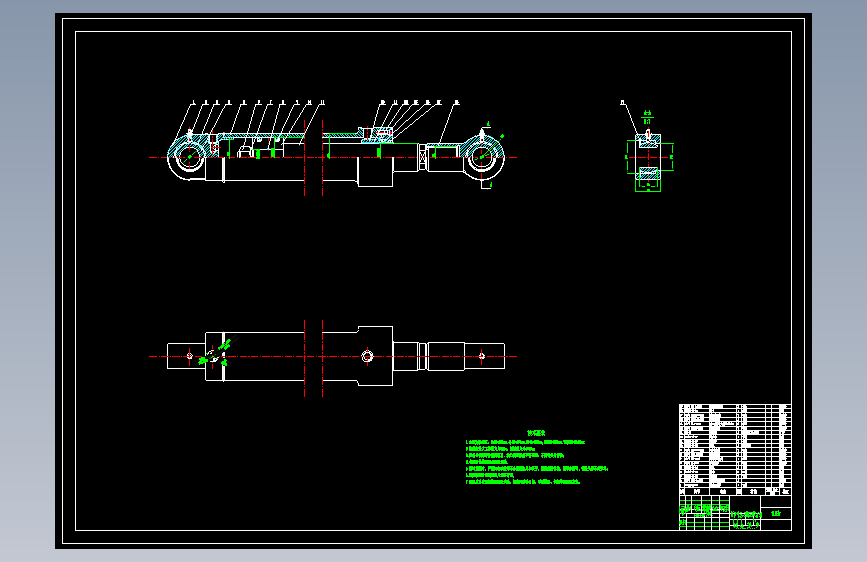The width and height of the screenshot is (867, 562).
Task: Click the round port in the bottom view cylinder head
Action: coord(367,356)
